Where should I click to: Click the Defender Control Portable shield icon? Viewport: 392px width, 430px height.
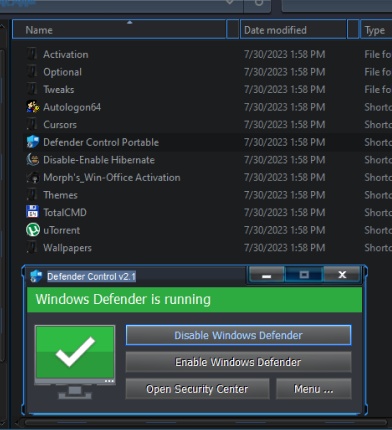(33, 142)
